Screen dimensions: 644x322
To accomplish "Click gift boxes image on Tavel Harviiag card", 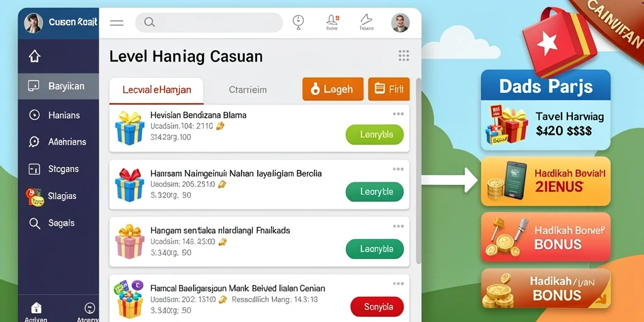I will tap(507, 125).
